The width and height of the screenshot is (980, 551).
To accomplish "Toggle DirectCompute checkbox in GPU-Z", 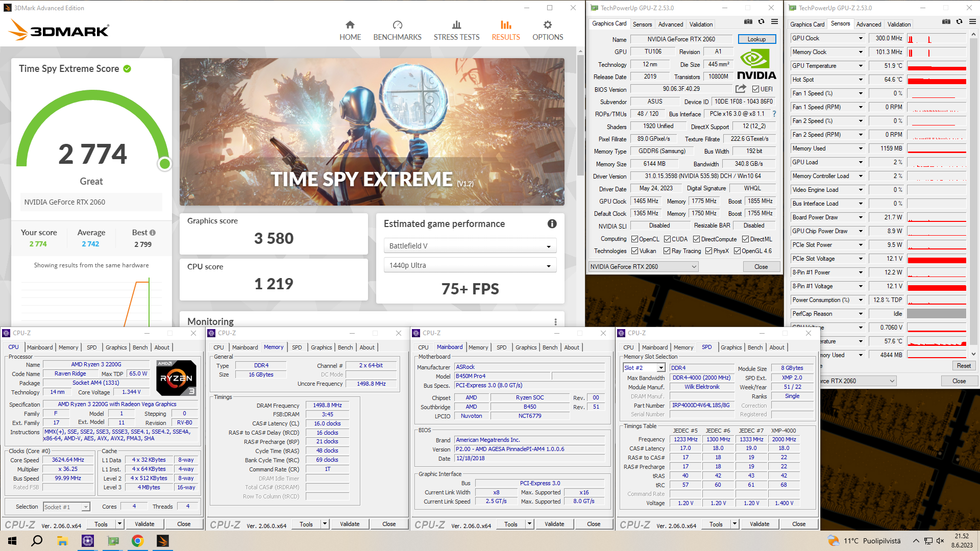I will 696,239.
